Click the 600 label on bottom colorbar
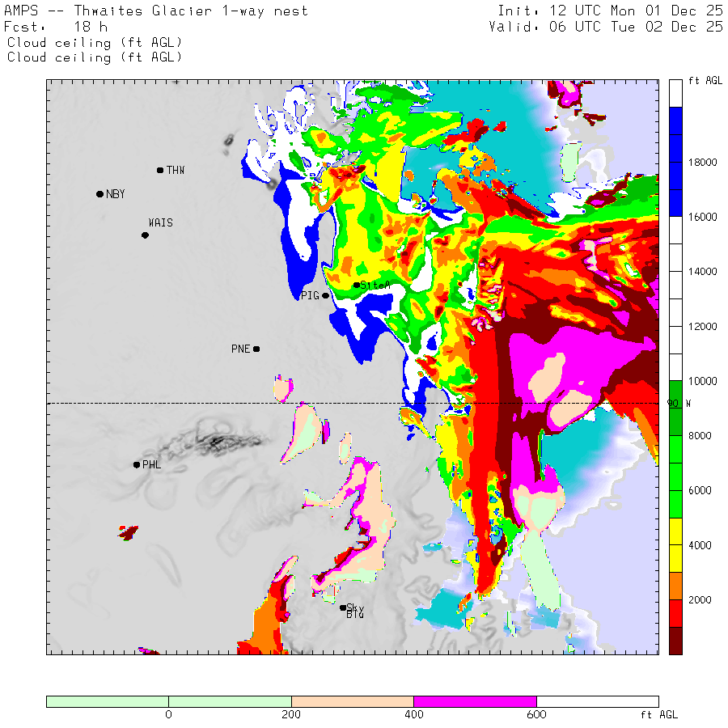 pyautogui.click(x=536, y=714)
